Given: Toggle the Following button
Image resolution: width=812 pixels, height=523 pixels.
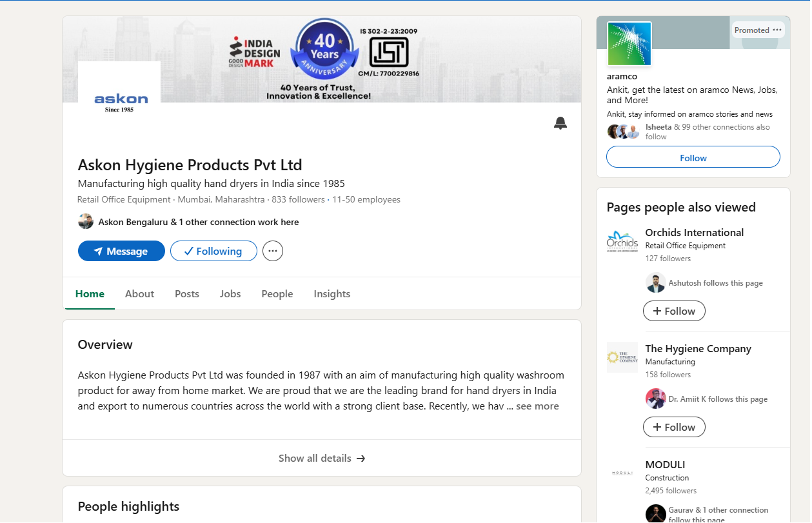Looking at the screenshot, I should [213, 251].
